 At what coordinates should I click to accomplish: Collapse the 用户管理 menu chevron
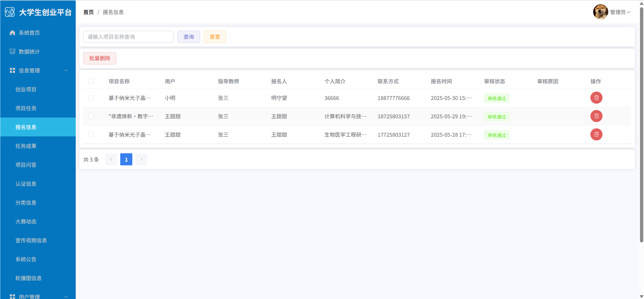66,296
